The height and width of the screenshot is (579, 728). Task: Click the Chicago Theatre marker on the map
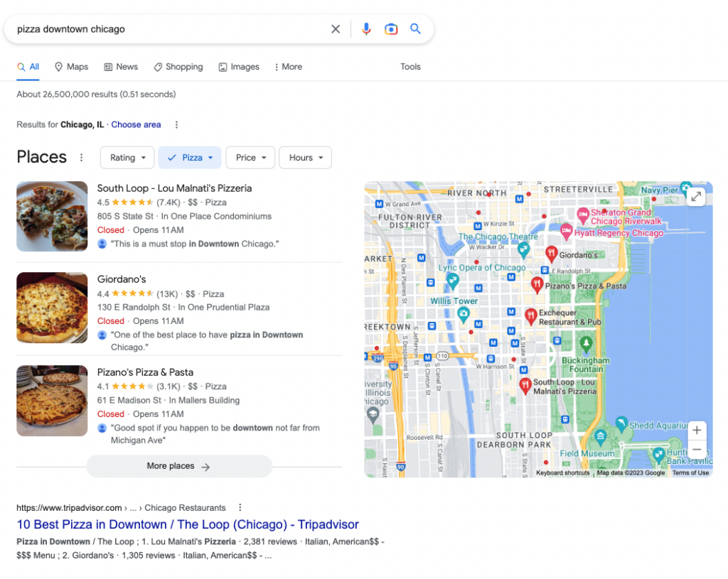pos(524,249)
